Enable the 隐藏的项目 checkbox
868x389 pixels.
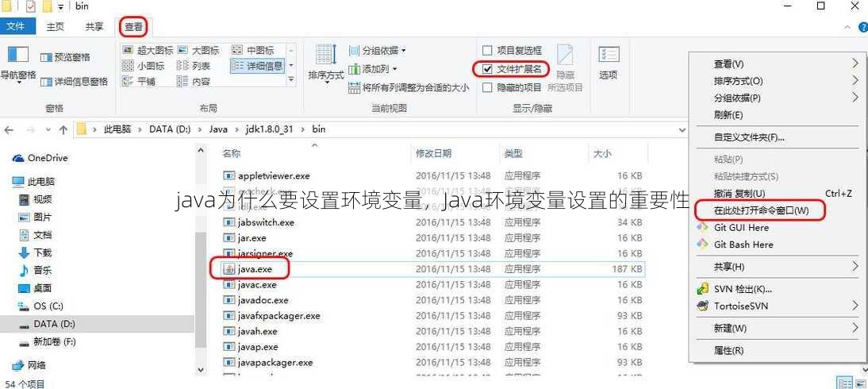[487, 87]
